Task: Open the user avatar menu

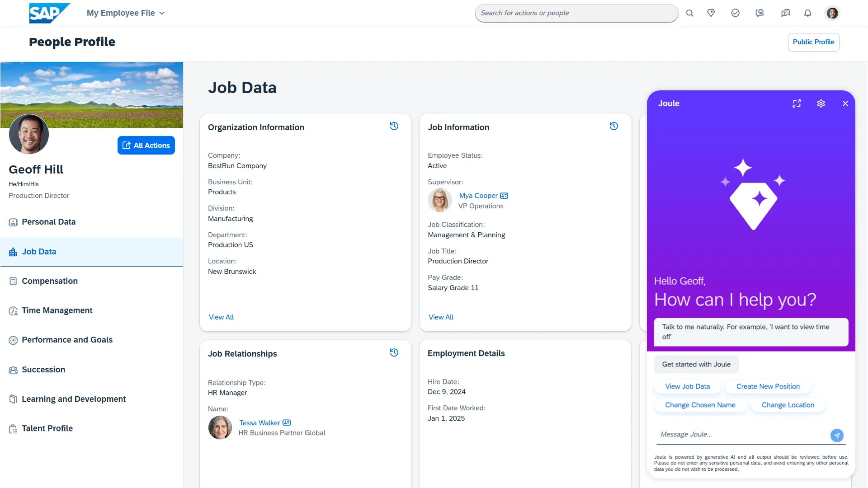Action: point(832,13)
